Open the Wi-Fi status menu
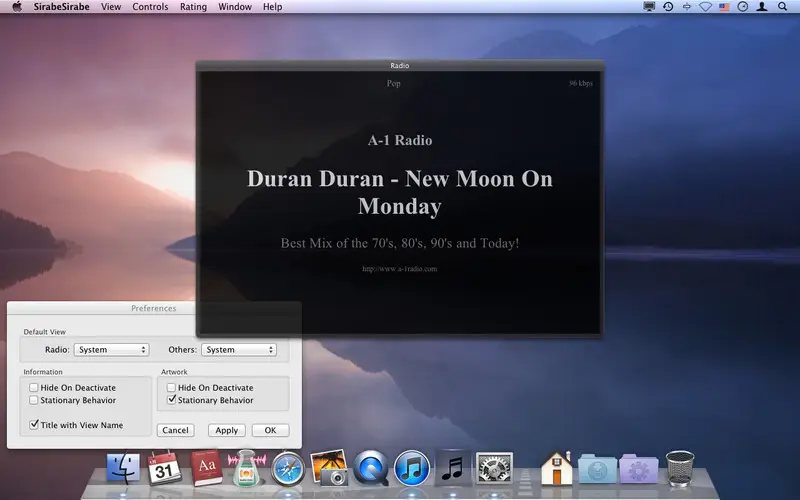This screenshot has height=500, width=800. [x=705, y=7]
